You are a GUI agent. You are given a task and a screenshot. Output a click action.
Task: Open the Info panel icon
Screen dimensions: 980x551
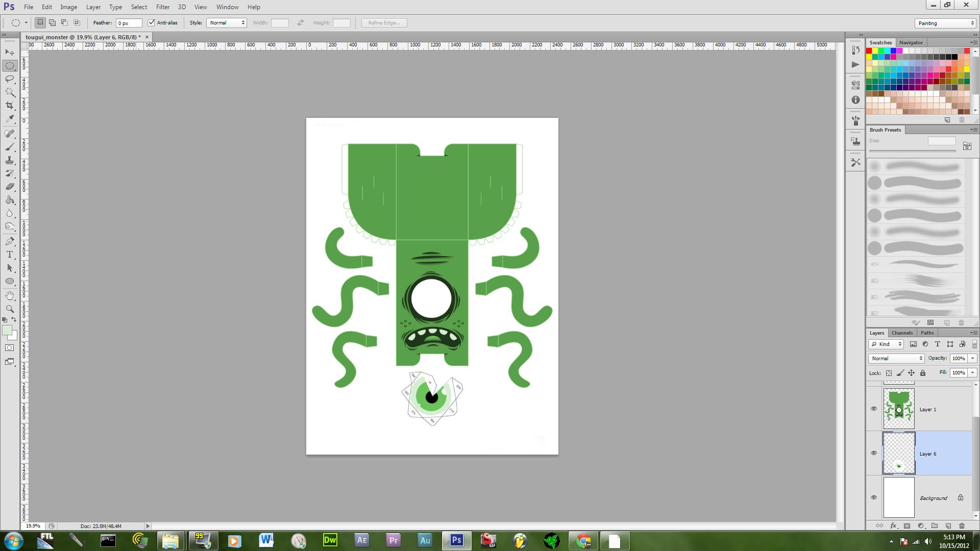[x=855, y=100]
